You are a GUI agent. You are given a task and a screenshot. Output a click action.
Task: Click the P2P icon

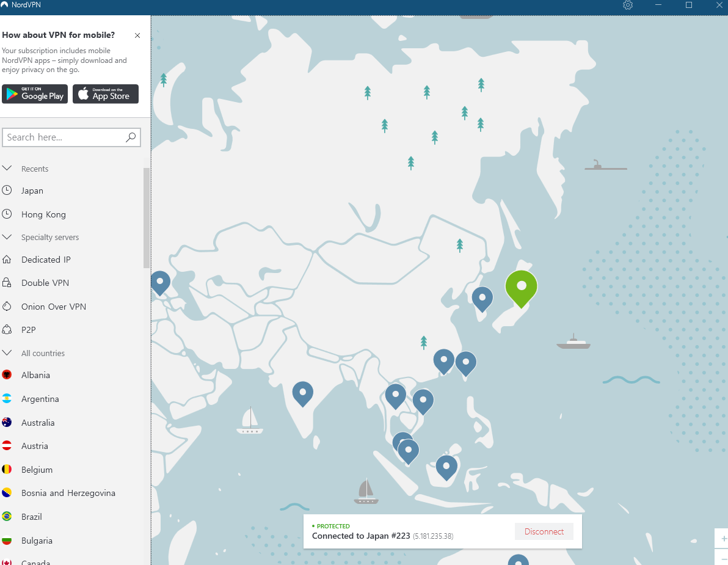coord(7,329)
